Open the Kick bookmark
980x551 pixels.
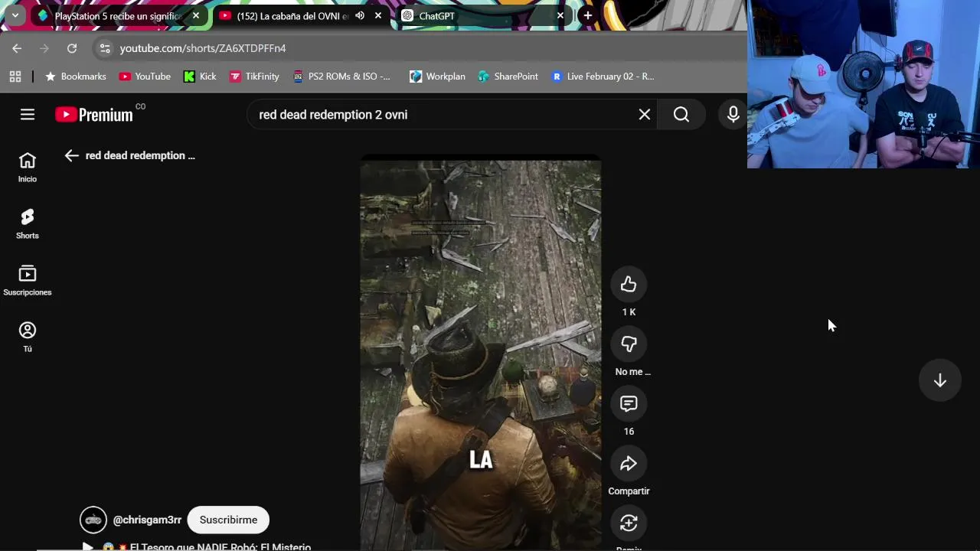[200, 77]
